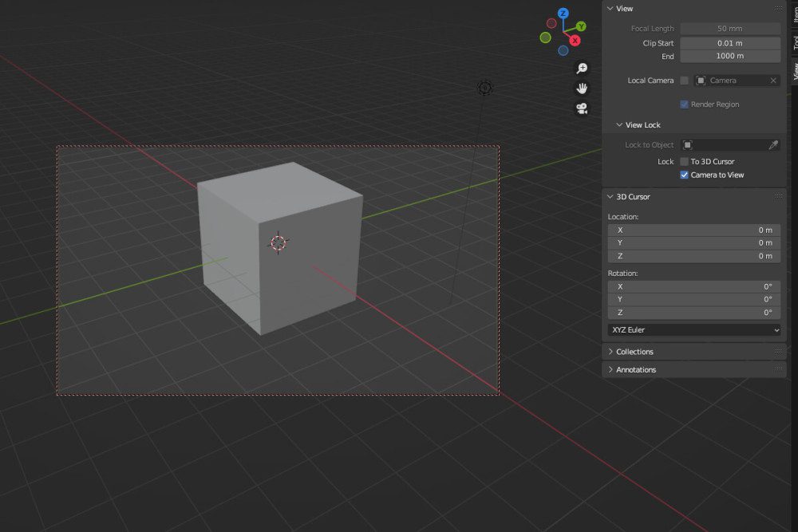Click the object icon in Lock to Object field
Screen dimensions: 798x532
pyautogui.click(x=688, y=145)
